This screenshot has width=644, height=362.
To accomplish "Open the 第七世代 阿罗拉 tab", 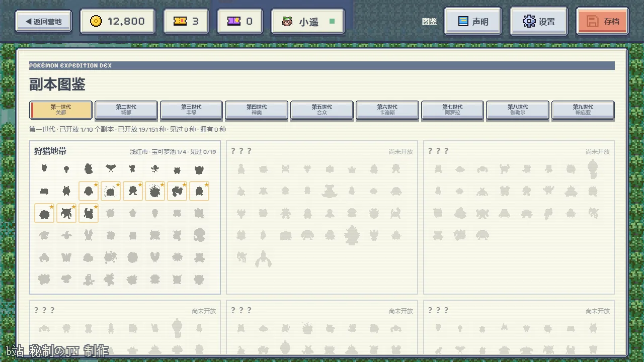I will pyautogui.click(x=452, y=110).
